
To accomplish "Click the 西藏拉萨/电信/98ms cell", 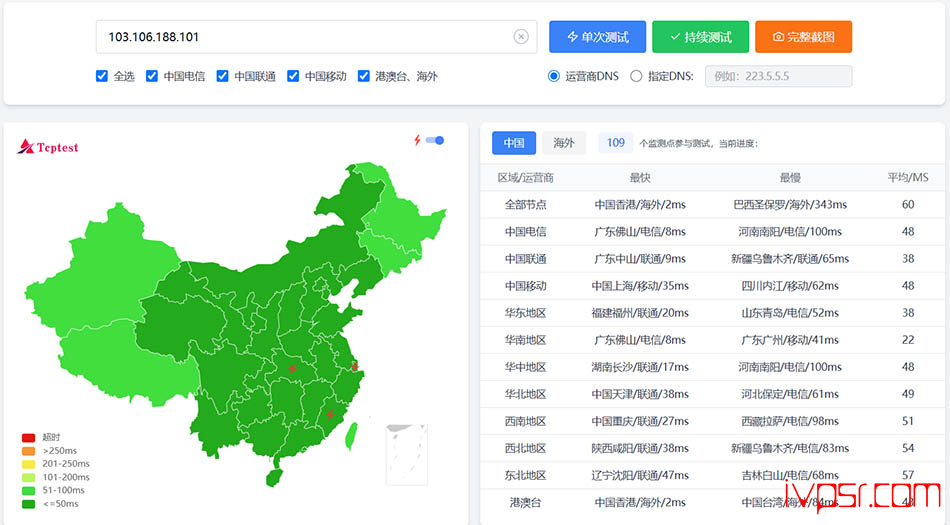I will tap(790, 421).
